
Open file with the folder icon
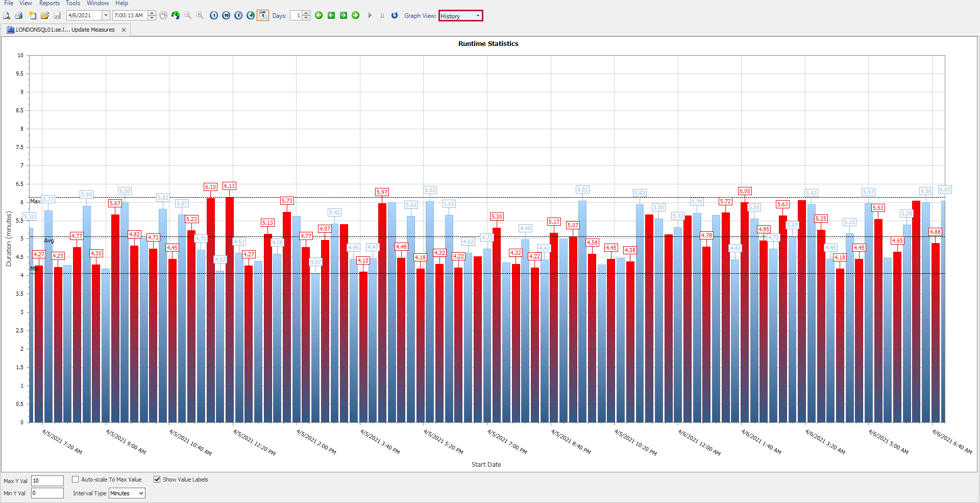tap(45, 16)
